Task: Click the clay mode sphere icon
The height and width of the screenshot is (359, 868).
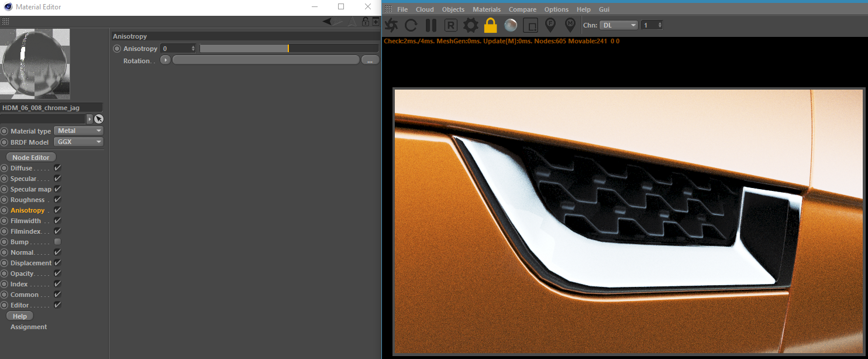Action: [x=511, y=25]
